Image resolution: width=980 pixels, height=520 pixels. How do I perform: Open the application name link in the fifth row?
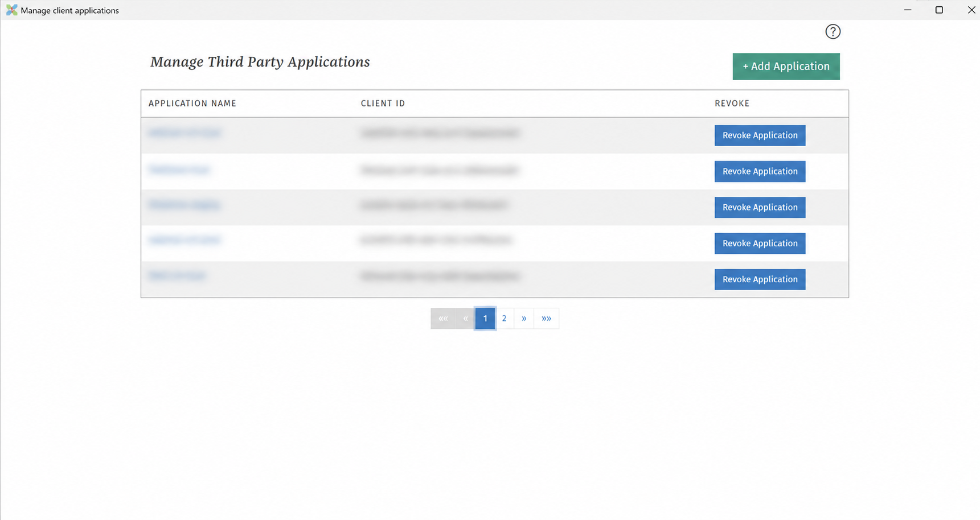(x=177, y=276)
